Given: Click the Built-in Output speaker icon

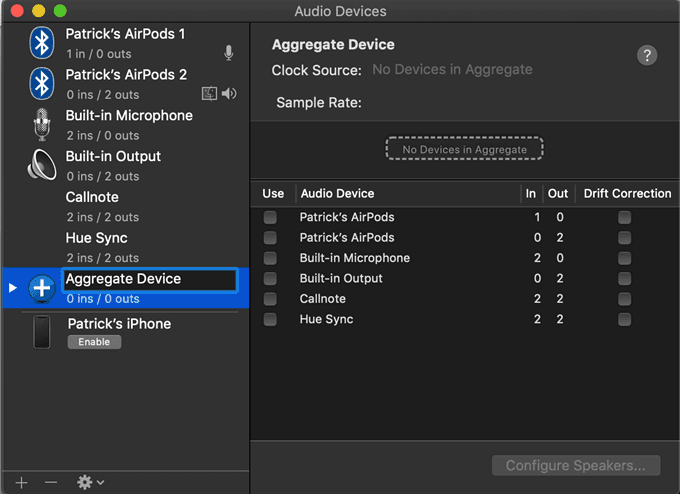Looking at the screenshot, I should tap(41, 165).
